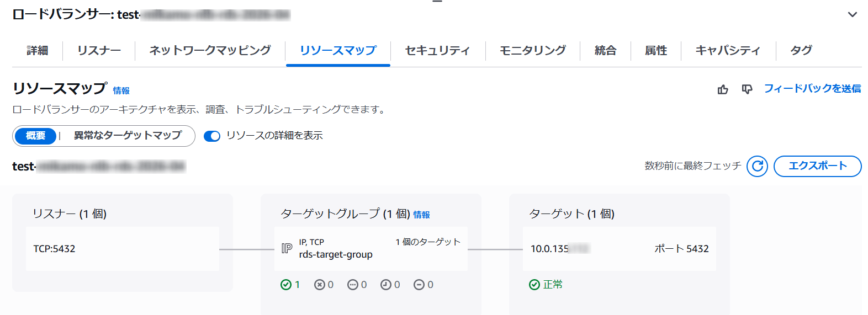Collapse the load balancer details panel
Viewport: 868px width, 315px height.
852,15
